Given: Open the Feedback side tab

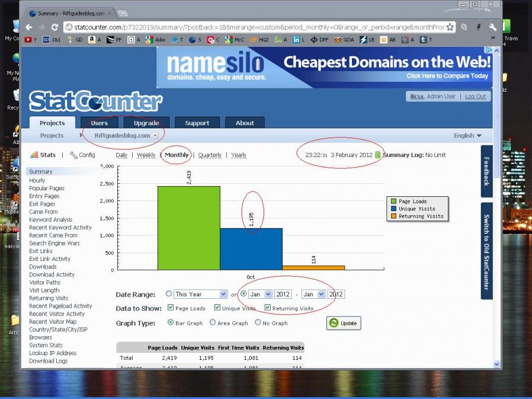Looking at the screenshot, I should (486, 171).
